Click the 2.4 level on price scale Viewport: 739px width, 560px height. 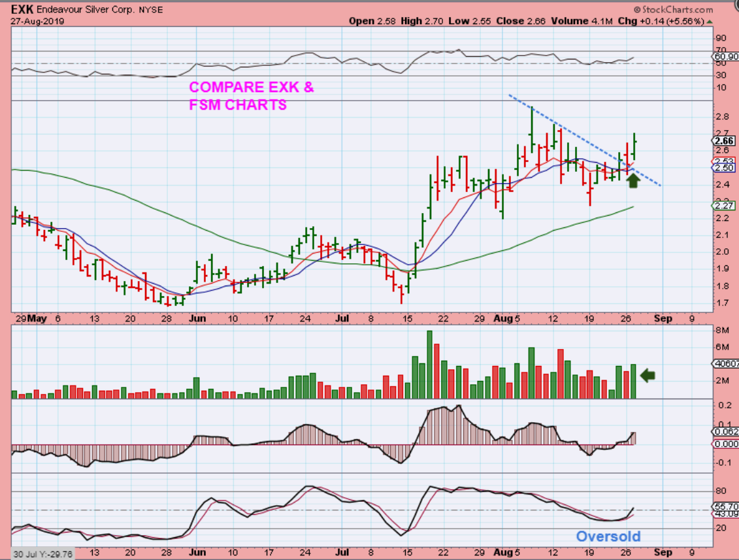pyautogui.click(x=721, y=185)
